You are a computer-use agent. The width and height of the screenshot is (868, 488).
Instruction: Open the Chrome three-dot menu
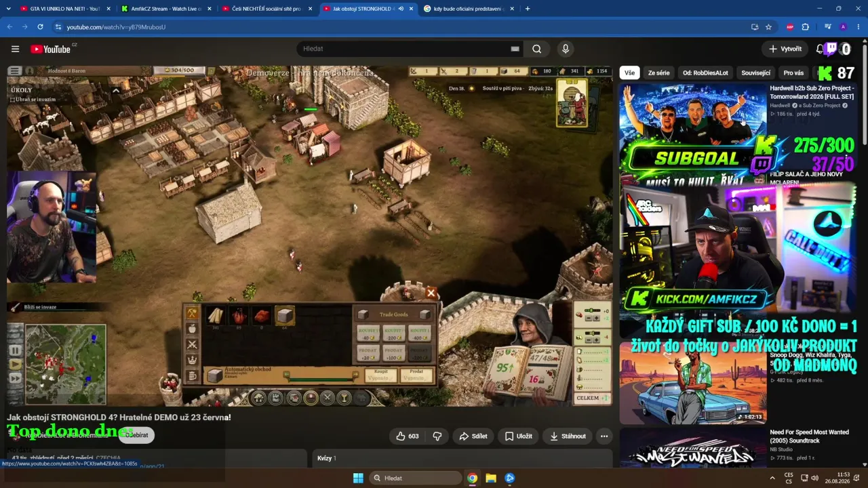point(858,27)
